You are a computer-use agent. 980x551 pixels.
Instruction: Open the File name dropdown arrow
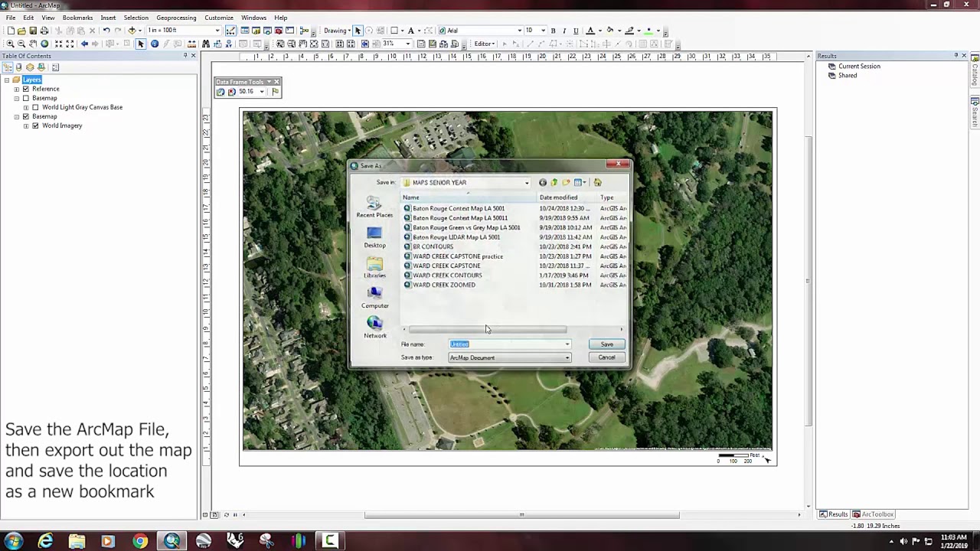tap(567, 344)
